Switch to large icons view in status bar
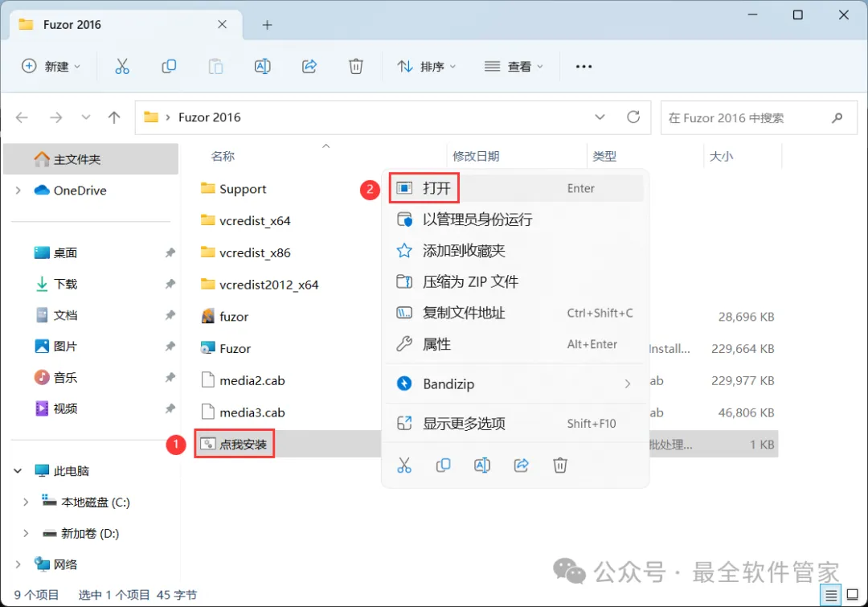 pos(853,596)
